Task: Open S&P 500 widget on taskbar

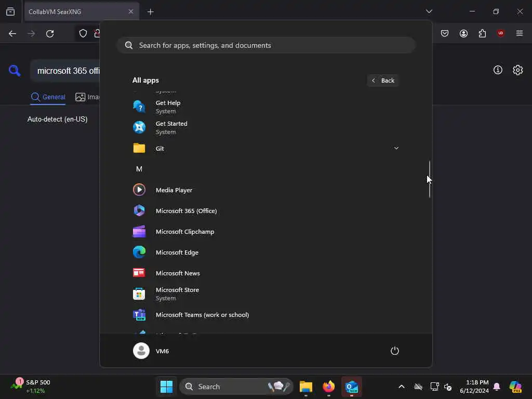Action: 31,387
